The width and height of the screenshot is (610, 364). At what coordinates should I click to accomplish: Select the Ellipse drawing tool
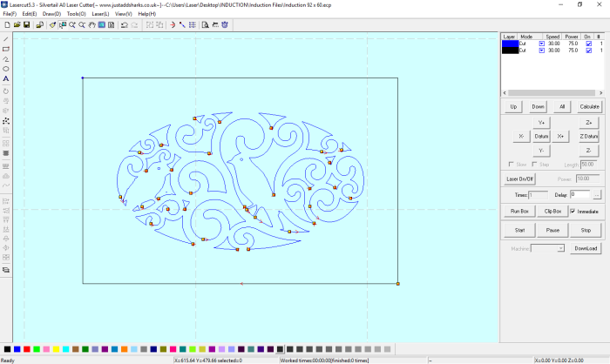tap(6, 68)
